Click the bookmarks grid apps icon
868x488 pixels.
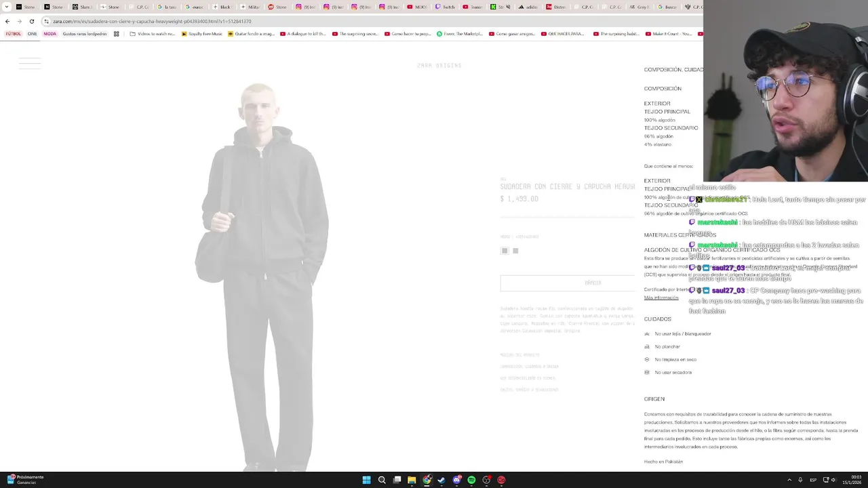coord(117,34)
